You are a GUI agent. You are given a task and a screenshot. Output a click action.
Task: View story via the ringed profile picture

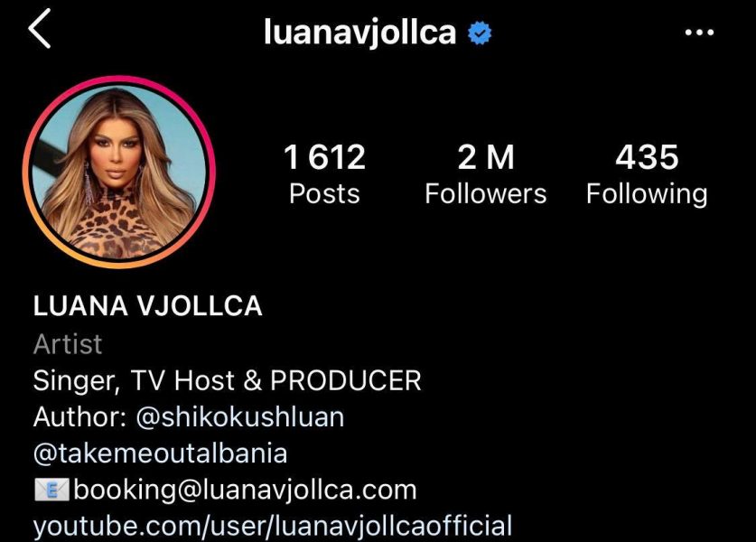(119, 173)
